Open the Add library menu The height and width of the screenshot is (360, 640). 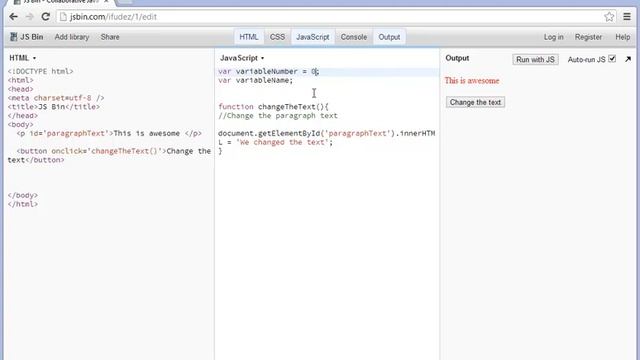(72, 37)
